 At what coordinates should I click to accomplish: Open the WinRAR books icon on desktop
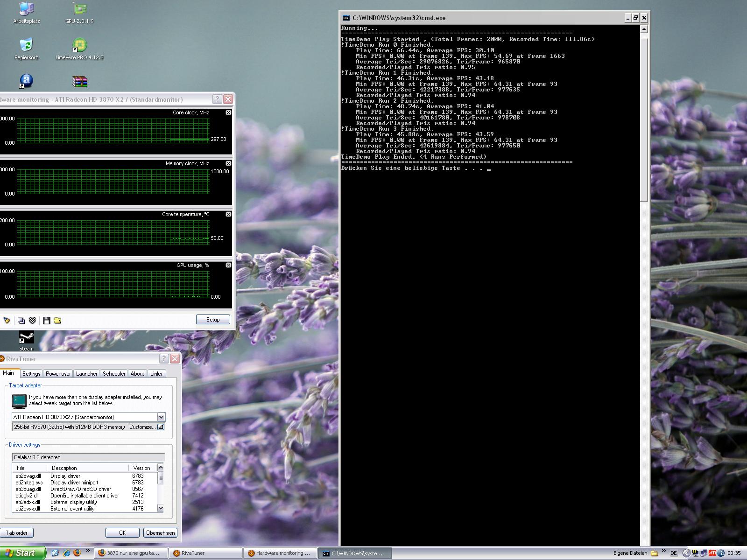click(80, 82)
